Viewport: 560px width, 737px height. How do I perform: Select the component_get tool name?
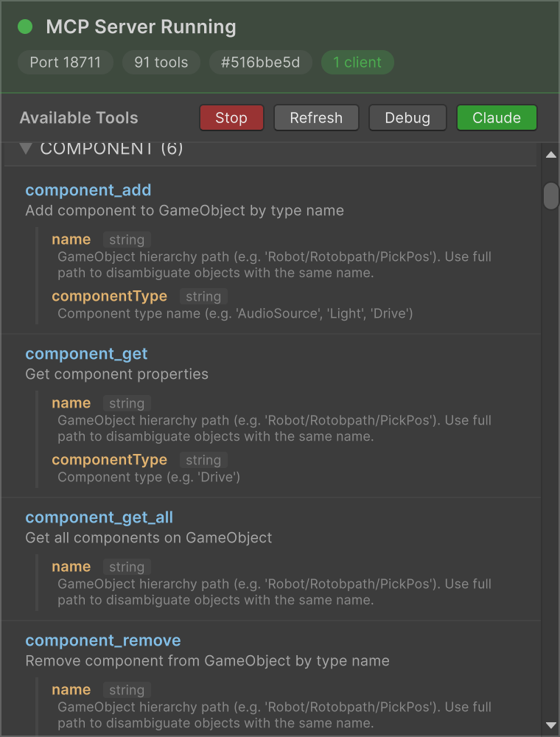point(86,354)
